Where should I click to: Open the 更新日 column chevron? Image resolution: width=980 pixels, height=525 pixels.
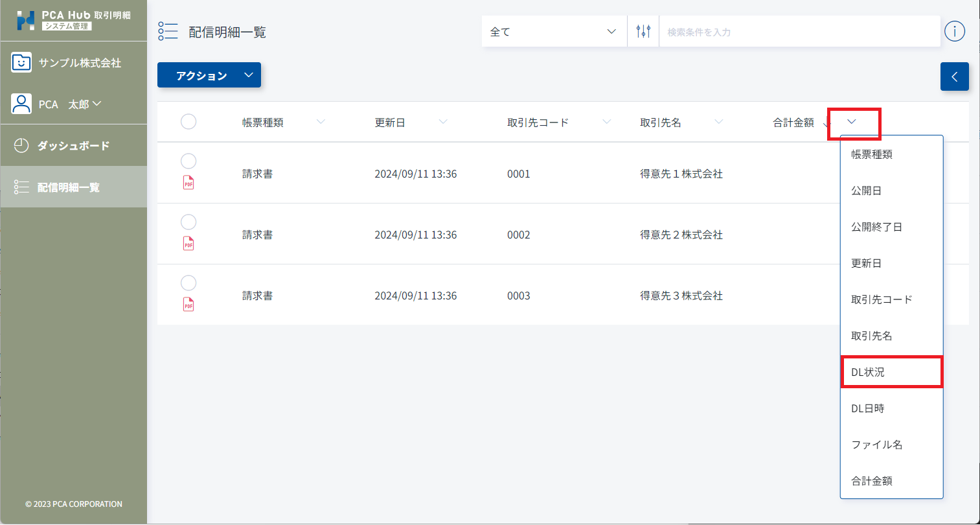(443, 122)
